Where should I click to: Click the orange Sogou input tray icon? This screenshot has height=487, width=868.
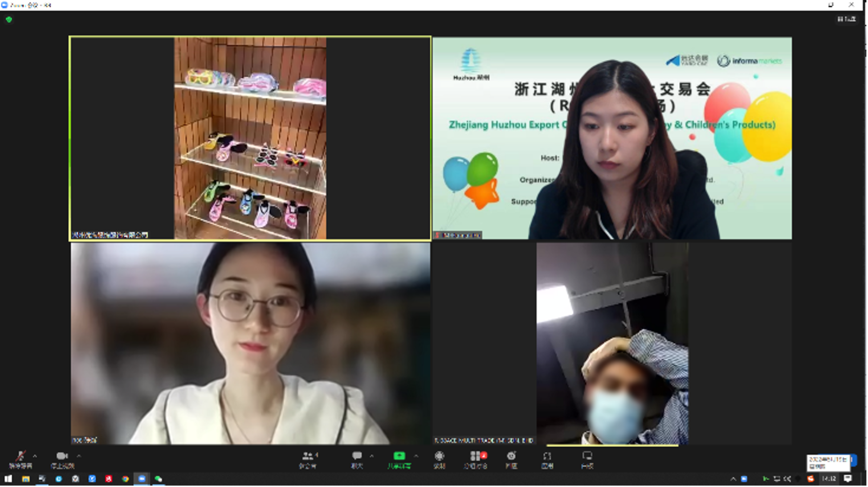(811, 479)
